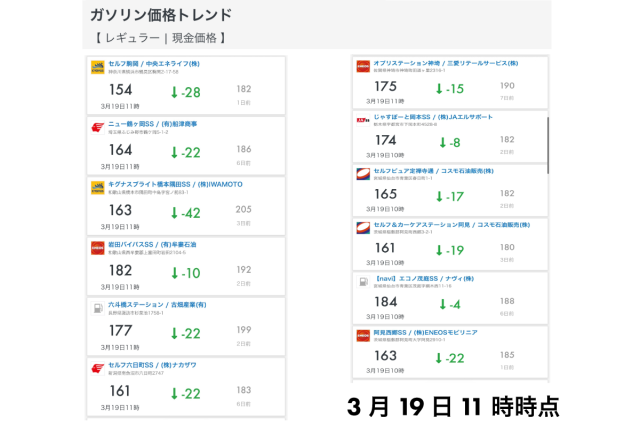The image size is (640, 425).
Task: Click the red logo beside ニュー鶴ヶ岡SS
Action: (98, 127)
